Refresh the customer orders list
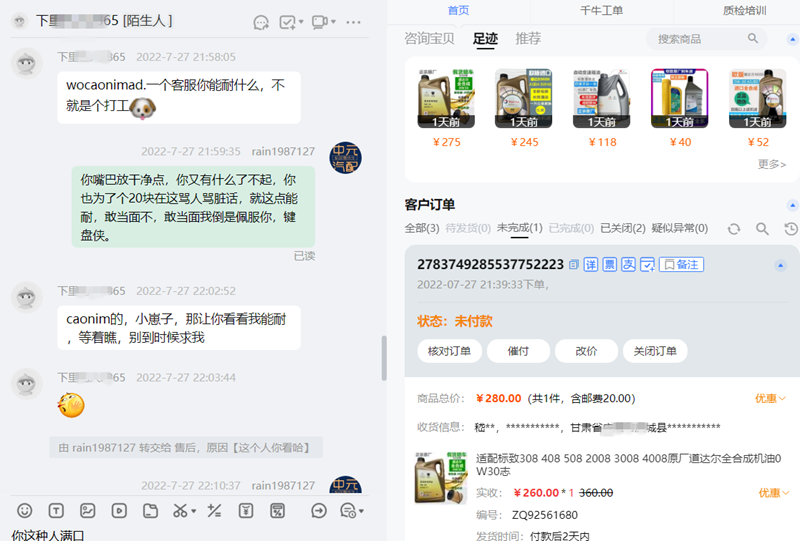Screen dimensions: 800x541 tap(734, 229)
